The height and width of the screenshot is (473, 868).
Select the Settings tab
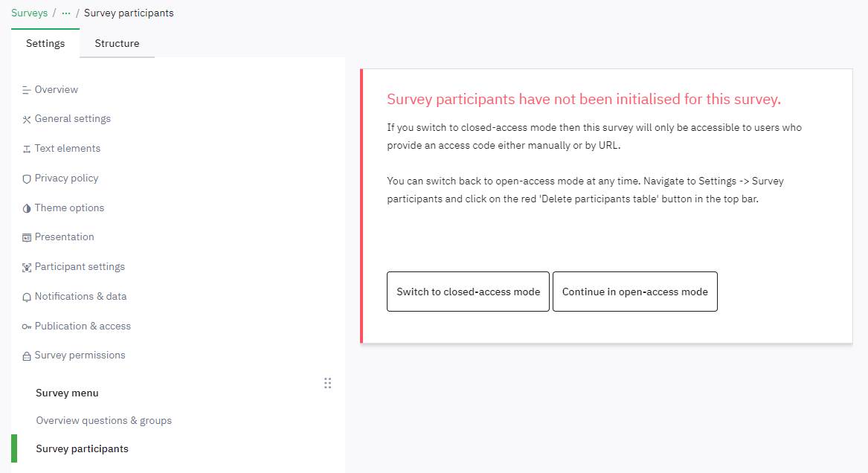click(45, 43)
